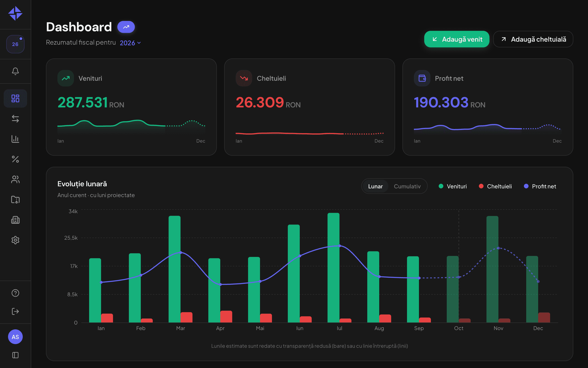Screen dimensions: 588x368
Task: Click the Dec projected profit line point
Action: (538, 281)
